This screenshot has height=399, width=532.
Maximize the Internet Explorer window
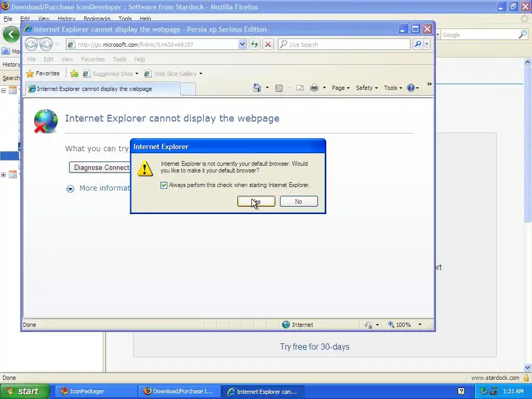coord(415,29)
